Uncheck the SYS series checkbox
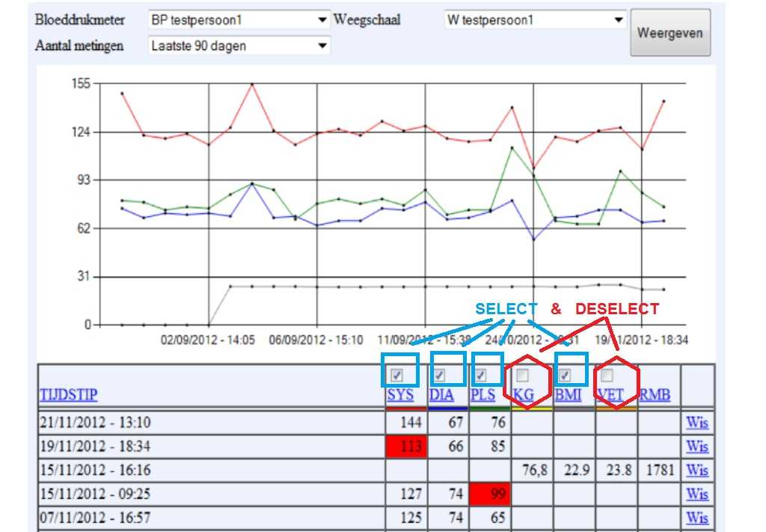The width and height of the screenshot is (766, 532). pos(397,375)
